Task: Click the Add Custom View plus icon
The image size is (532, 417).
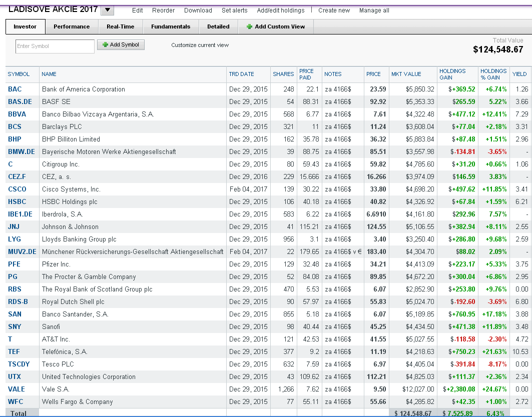Action: click(249, 26)
